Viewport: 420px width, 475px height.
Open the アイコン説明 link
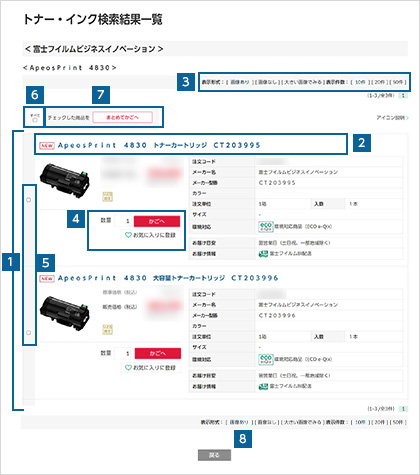coord(392,118)
